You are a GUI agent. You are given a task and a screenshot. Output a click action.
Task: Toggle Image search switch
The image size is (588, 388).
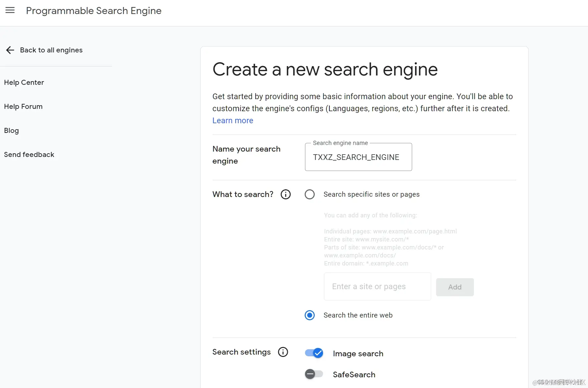314,353
